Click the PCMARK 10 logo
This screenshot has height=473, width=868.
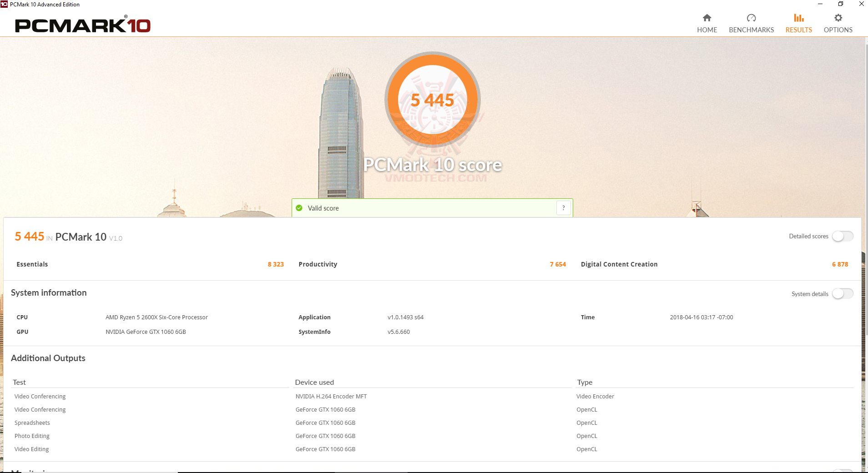(83, 25)
